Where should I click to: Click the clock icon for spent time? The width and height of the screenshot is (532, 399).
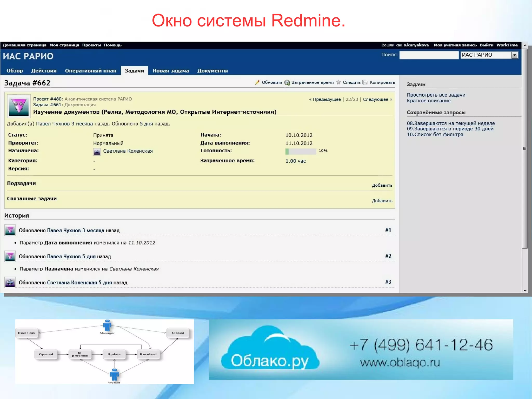tap(287, 82)
